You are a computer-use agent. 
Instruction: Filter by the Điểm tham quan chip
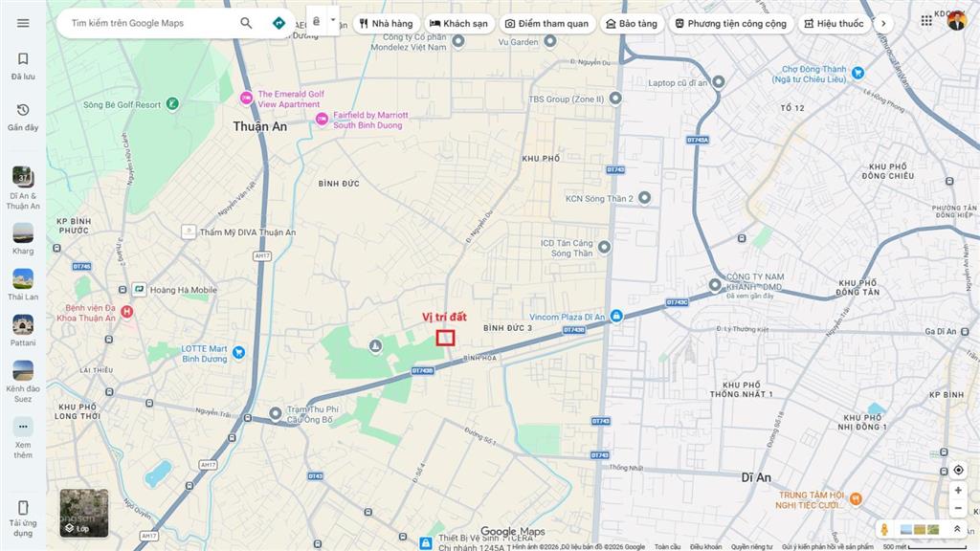point(546,24)
